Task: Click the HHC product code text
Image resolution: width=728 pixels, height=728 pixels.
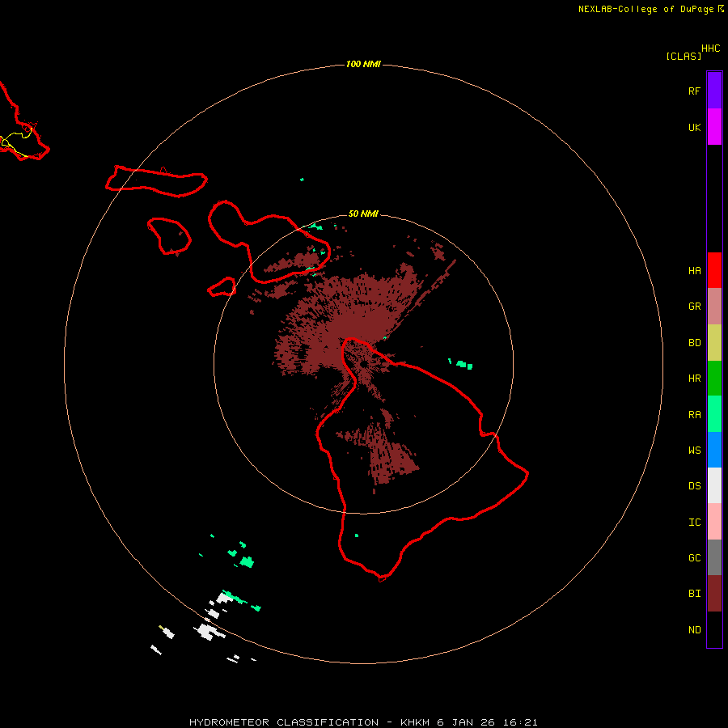Action: [710, 49]
